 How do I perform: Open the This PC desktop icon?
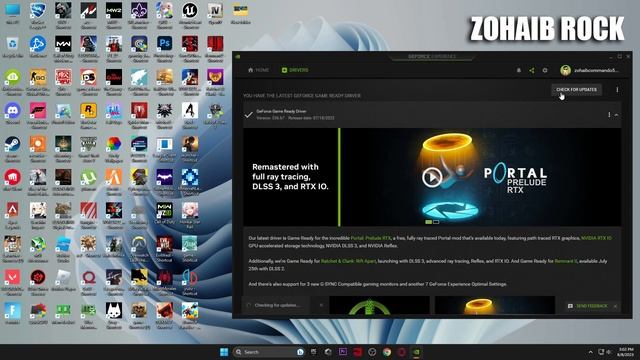[x=12, y=15]
